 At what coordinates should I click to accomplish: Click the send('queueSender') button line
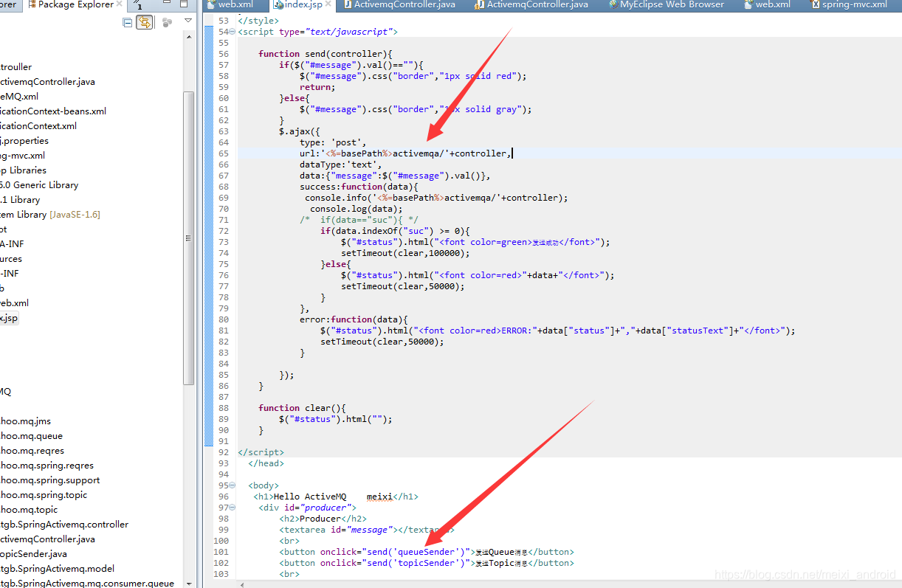point(426,552)
